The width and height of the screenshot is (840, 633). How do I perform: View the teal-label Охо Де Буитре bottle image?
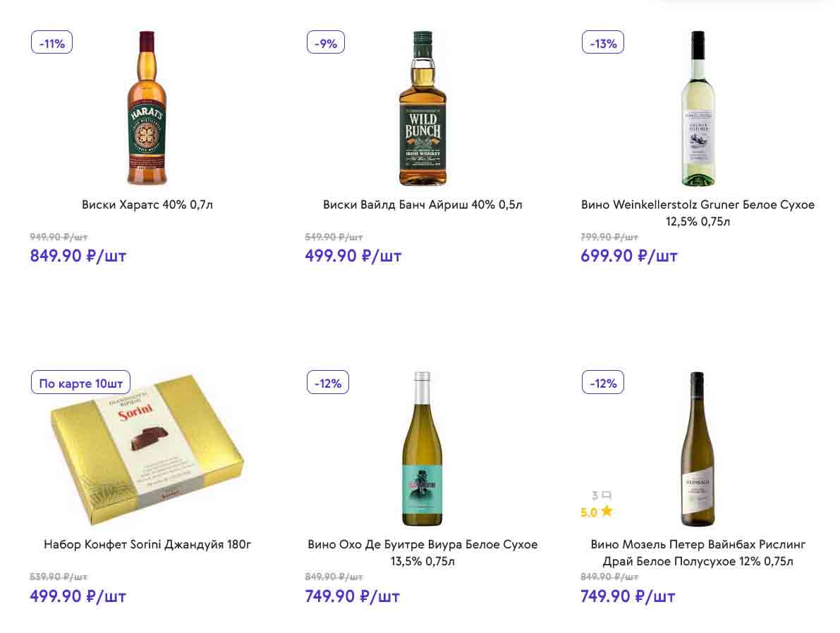point(422,449)
